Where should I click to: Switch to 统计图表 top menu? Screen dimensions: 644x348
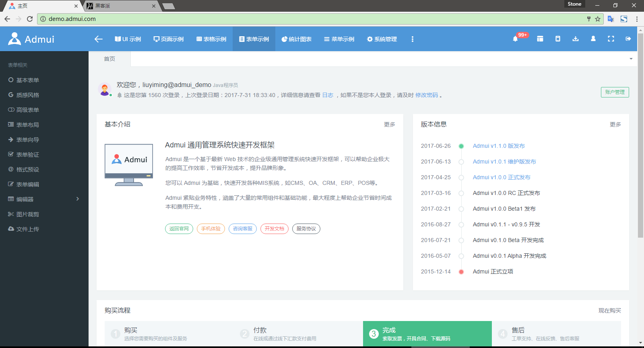point(297,39)
